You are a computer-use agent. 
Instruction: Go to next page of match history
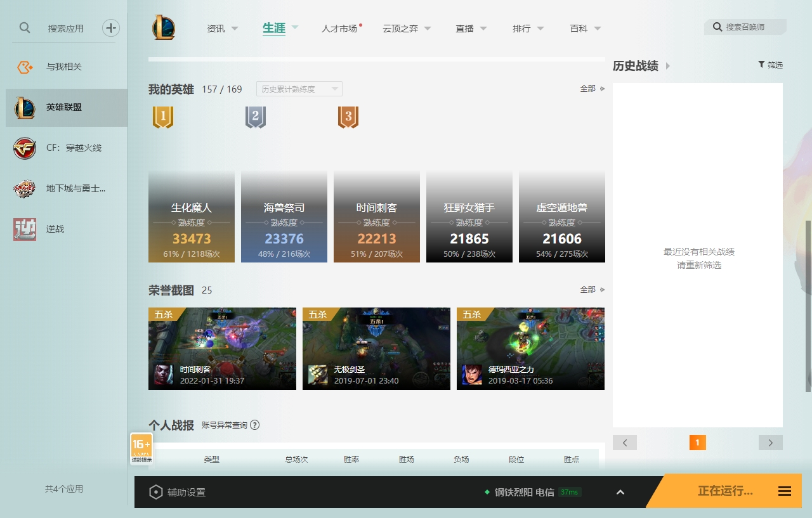click(x=771, y=443)
